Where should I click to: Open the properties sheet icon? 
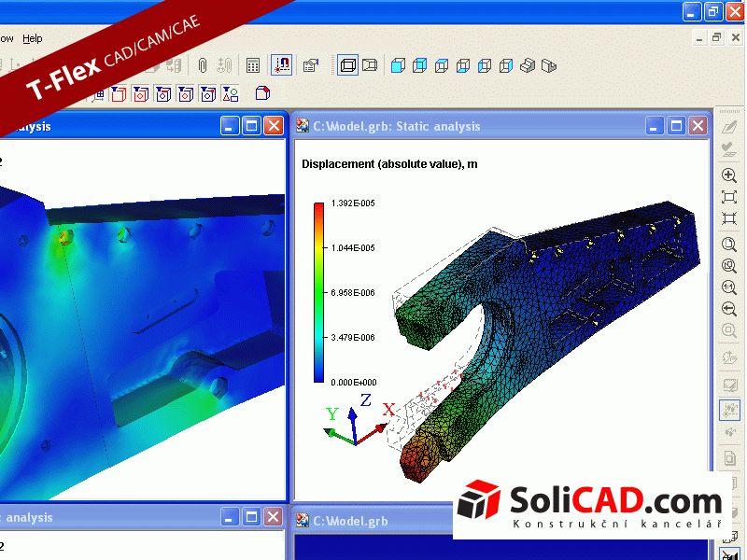click(x=311, y=65)
